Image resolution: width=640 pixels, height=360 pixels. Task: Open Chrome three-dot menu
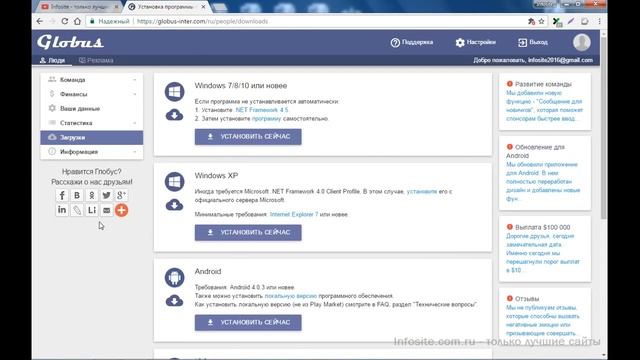pos(599,21)
